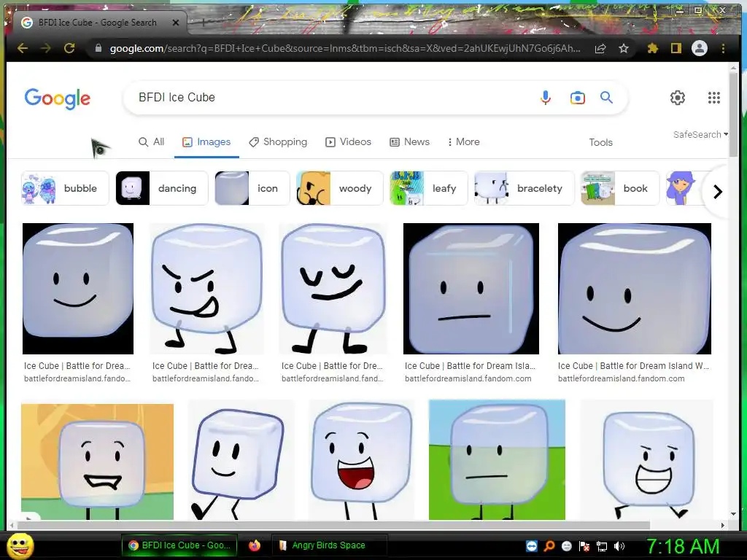Search by image with the camera icon
Image resolution: width=747 pixels, height=560 pixels.
(578, 98)
